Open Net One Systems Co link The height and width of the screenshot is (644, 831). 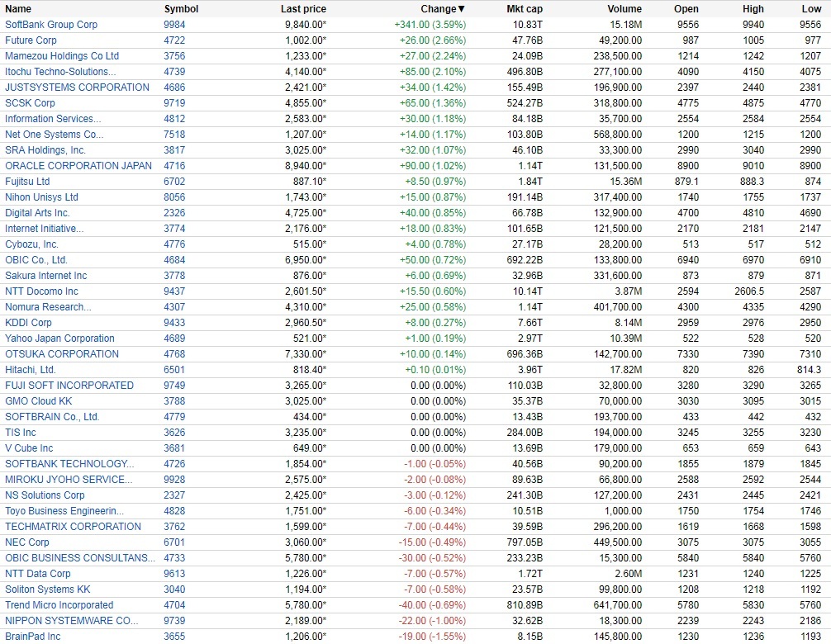point(54,135)
